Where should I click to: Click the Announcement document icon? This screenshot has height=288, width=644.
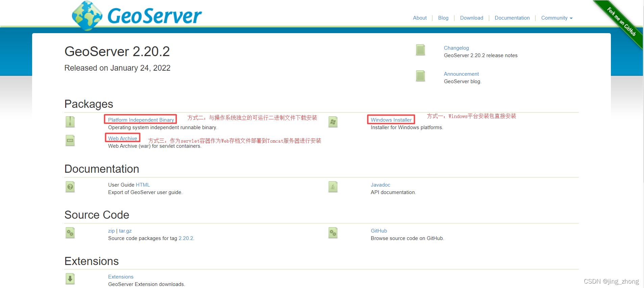(420, 76)
